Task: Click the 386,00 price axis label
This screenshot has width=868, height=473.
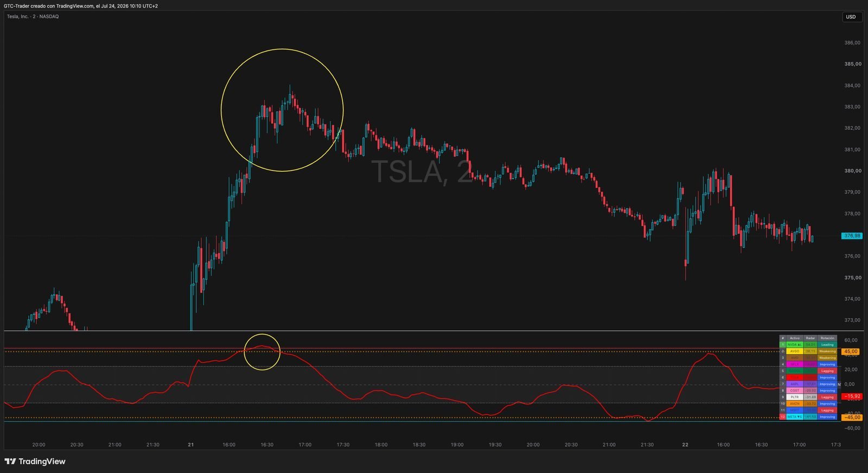Action: [852, 42]
